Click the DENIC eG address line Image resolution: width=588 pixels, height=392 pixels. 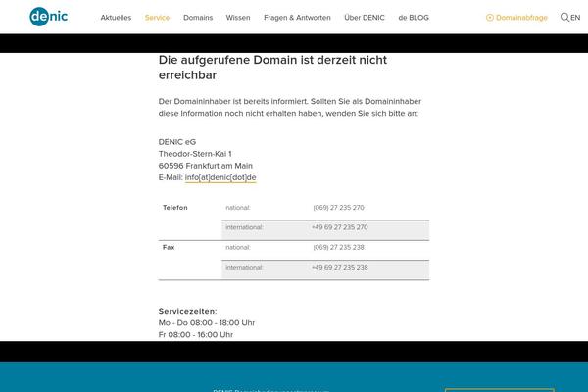coord(177,142)
